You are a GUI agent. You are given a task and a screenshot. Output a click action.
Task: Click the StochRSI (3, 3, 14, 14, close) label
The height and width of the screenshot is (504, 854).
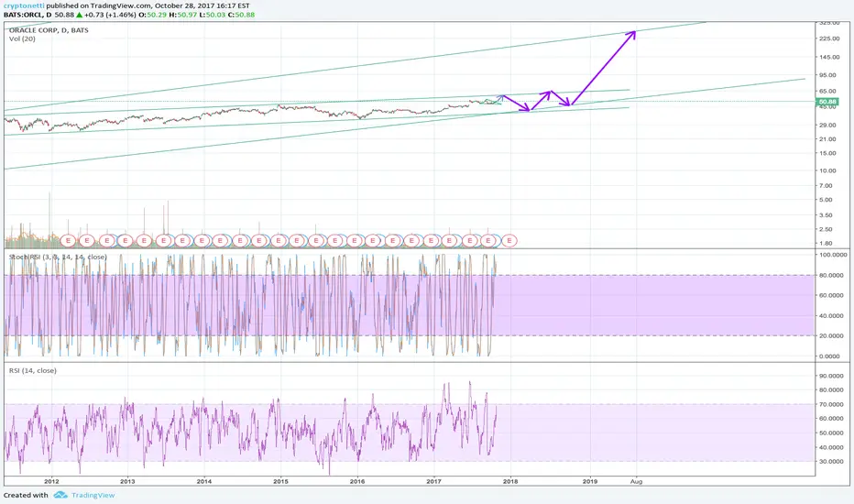[58, 257]
